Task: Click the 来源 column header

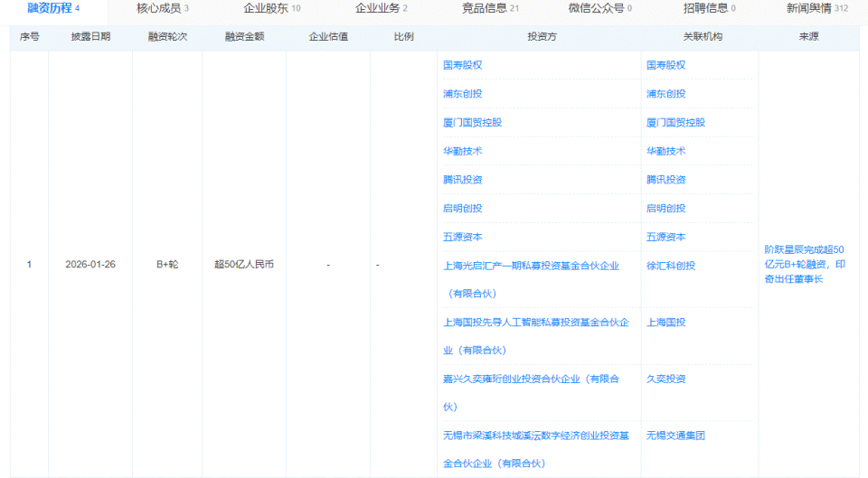Action: pyautogui.click(x=808, y=37)
